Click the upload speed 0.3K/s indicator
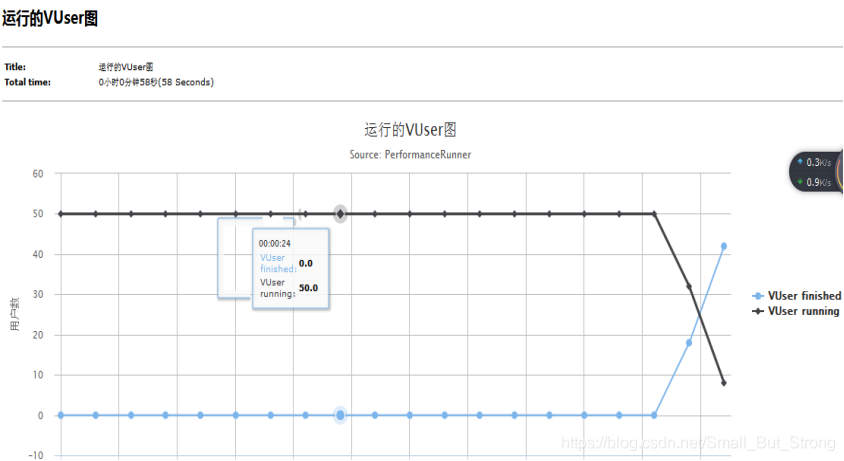The width and height of the screenshot is (844, 461). click(x=814, y=162)
